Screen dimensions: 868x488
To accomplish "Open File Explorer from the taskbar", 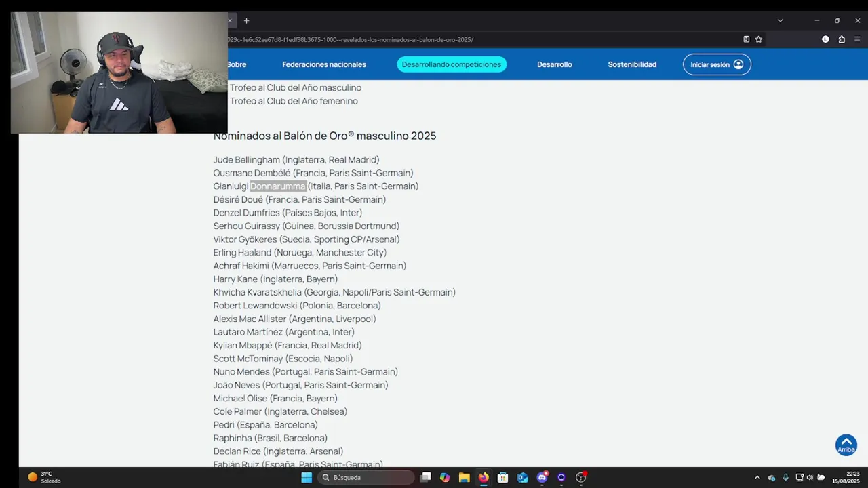I will tap(464, 477).
